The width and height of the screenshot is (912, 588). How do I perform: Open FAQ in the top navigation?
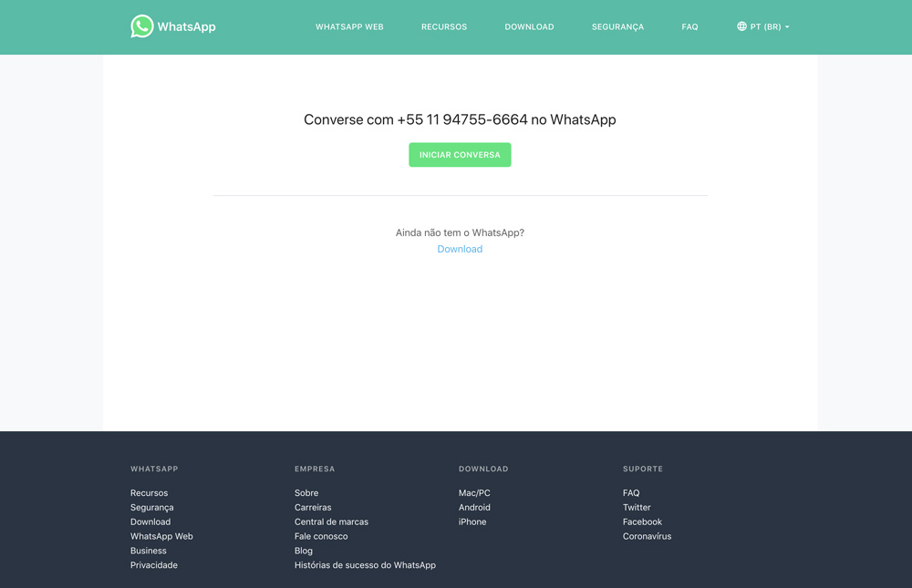tap(689, 26)
